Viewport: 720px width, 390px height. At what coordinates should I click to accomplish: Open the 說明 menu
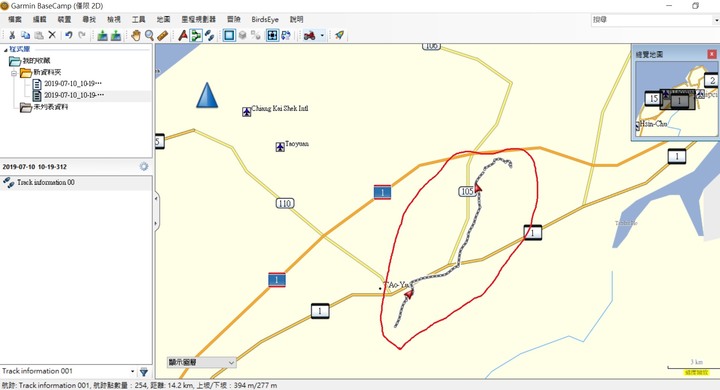pyautogui.click(x=297, y=19)
